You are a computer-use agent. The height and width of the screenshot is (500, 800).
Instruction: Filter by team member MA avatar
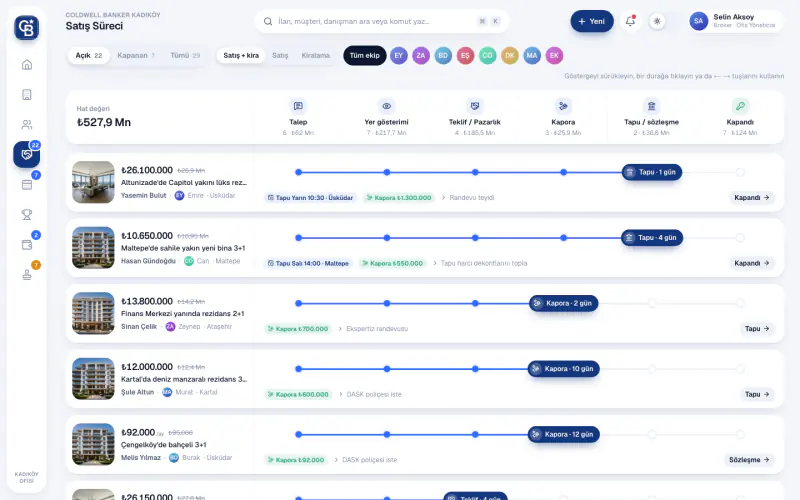(x=532, y=56)
